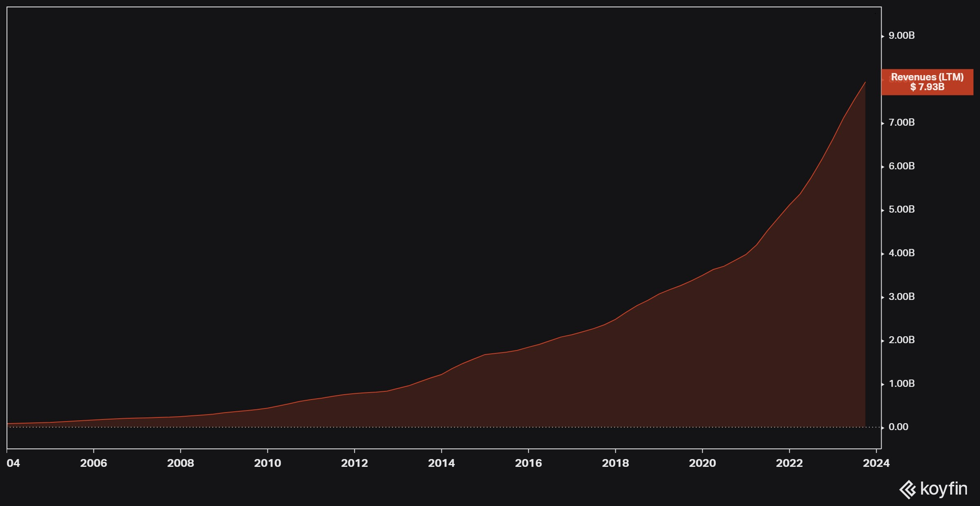Viewport: 980px width, 506px height.
Task: Click the 6.00B y-axis label
Action: pyautogui.click(x=901, y=166)
